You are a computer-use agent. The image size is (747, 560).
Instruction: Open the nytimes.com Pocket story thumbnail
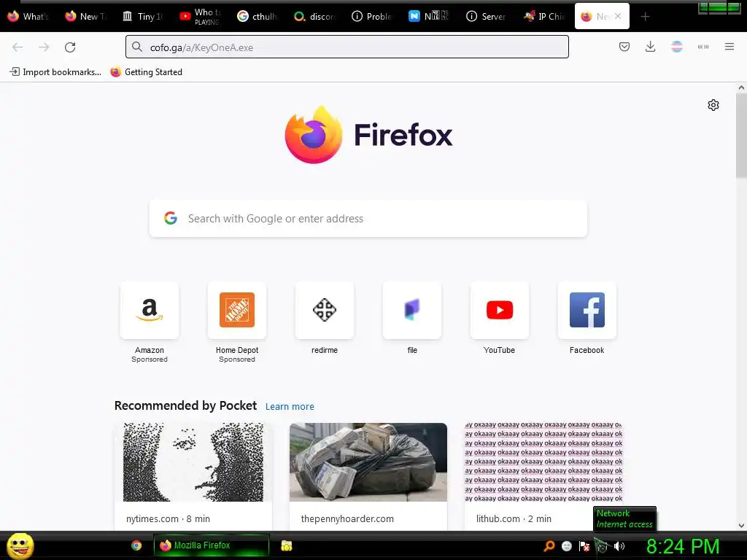pos(193,462)
